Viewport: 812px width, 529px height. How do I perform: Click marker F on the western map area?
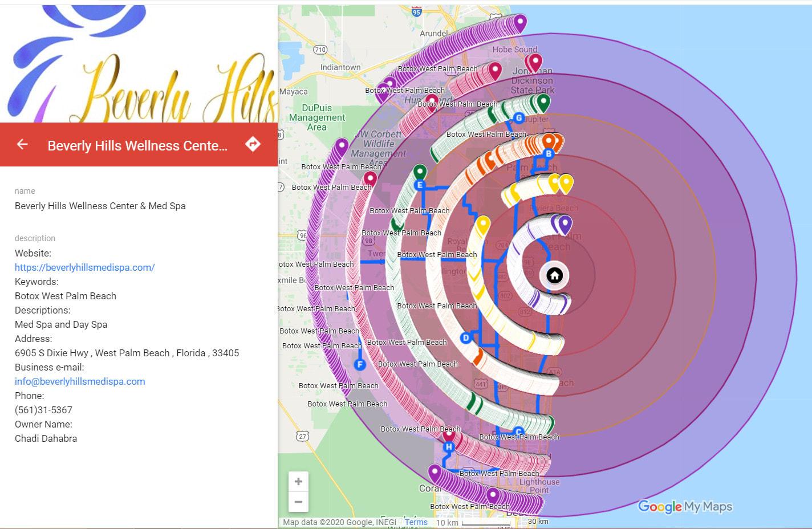tap(360, 363)
